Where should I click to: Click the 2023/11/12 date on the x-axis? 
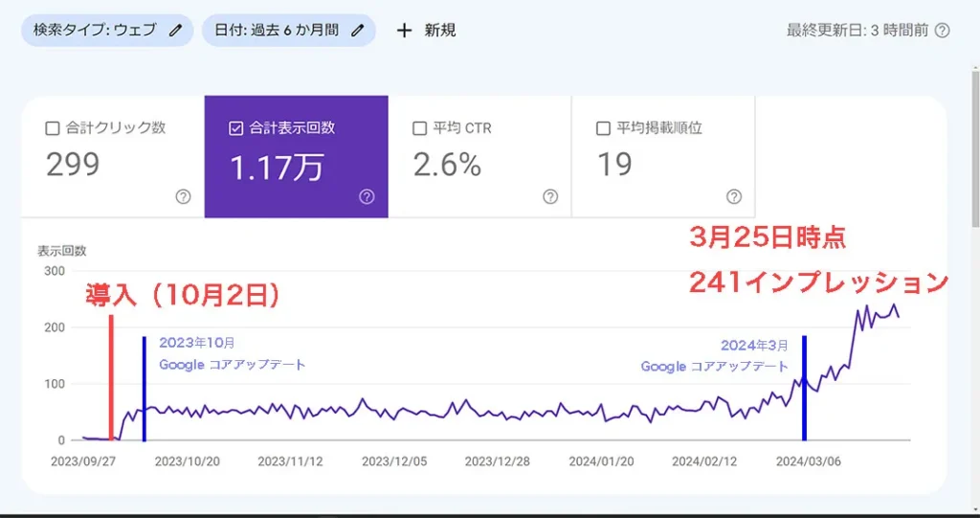(291, 462)
